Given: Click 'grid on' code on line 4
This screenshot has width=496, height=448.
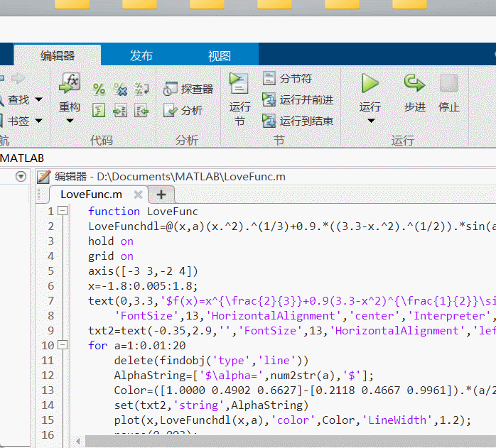Looking at the screenshot, I should coord(111,256).
